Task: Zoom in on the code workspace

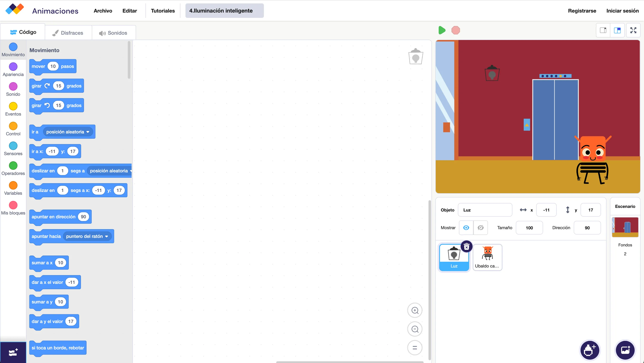Action: pyautogui.click(x=415, y=310)
